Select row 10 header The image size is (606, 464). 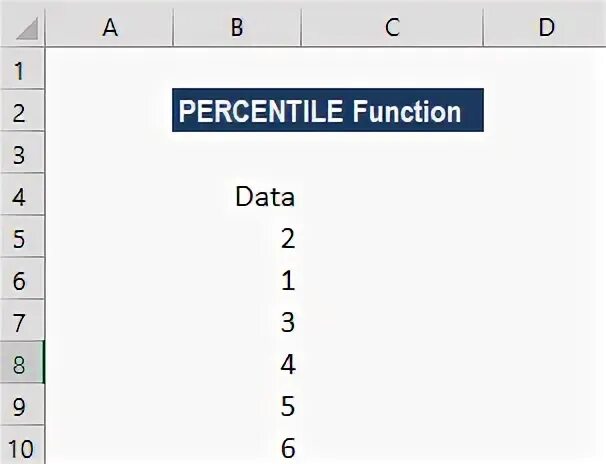(x=22, y=449)
